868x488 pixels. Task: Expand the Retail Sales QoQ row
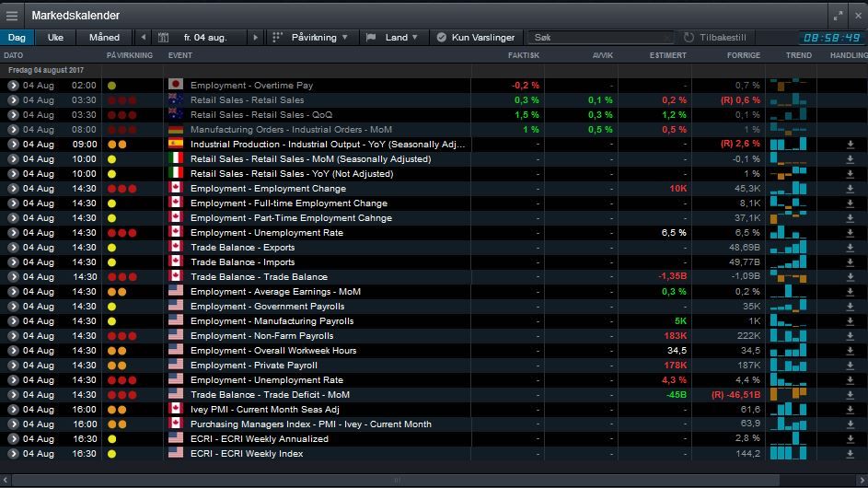point(13,115)
